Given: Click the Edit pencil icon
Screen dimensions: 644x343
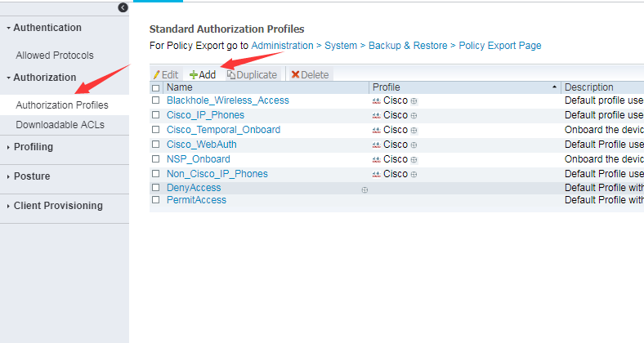Looking at the screenshot, I should point(157,74).
